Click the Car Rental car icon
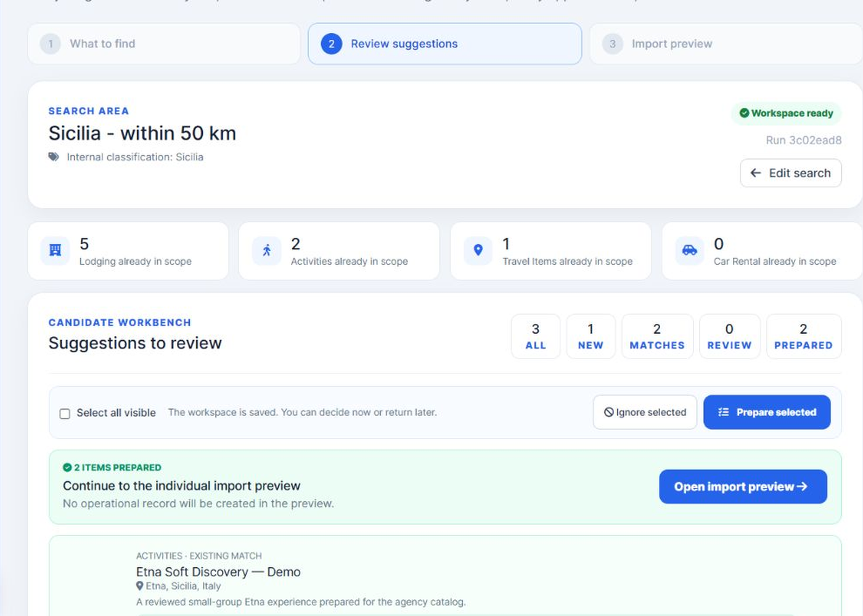The image size is (863, 616). point(689,250)
